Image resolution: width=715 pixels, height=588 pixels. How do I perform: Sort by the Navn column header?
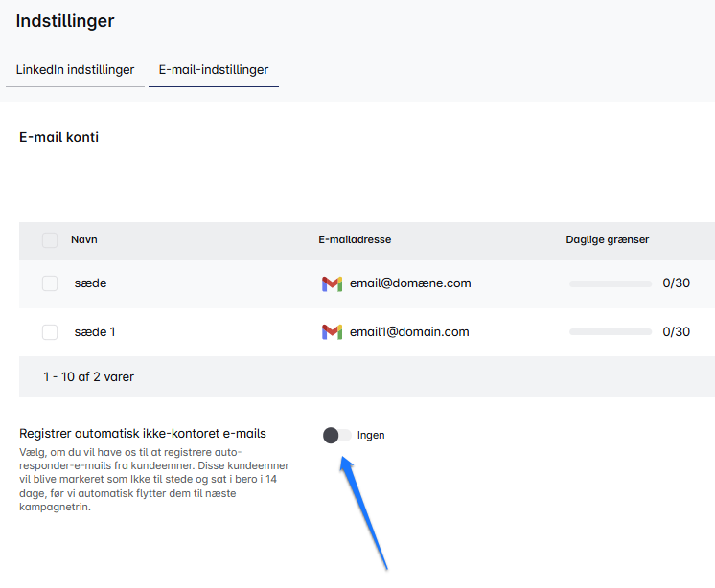[x=84, y=239]
